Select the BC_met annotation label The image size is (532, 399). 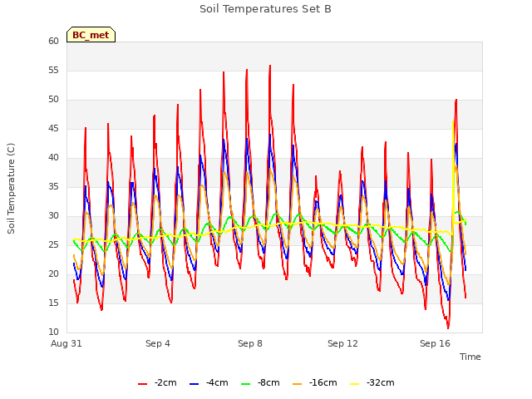pyautogui.click(x=91, y=35)
